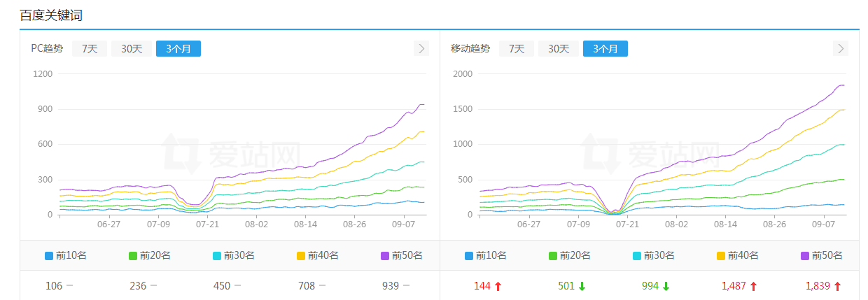Toggle 前30名 legend in mobile chart
Viewport: 868px width, 300px height.
(654, 256)
